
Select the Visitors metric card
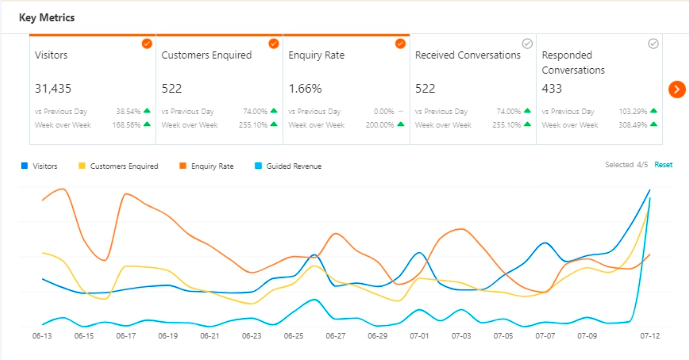click(x=93, y=89)
